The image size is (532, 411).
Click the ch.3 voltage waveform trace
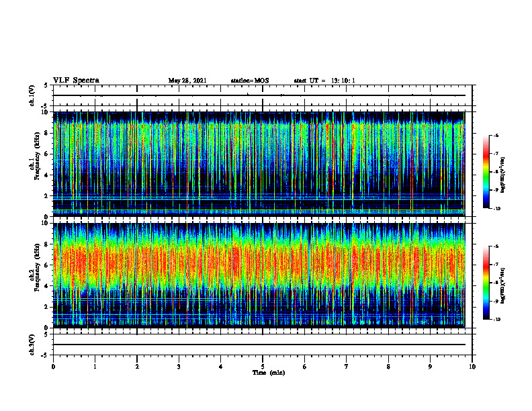(259, 345)
